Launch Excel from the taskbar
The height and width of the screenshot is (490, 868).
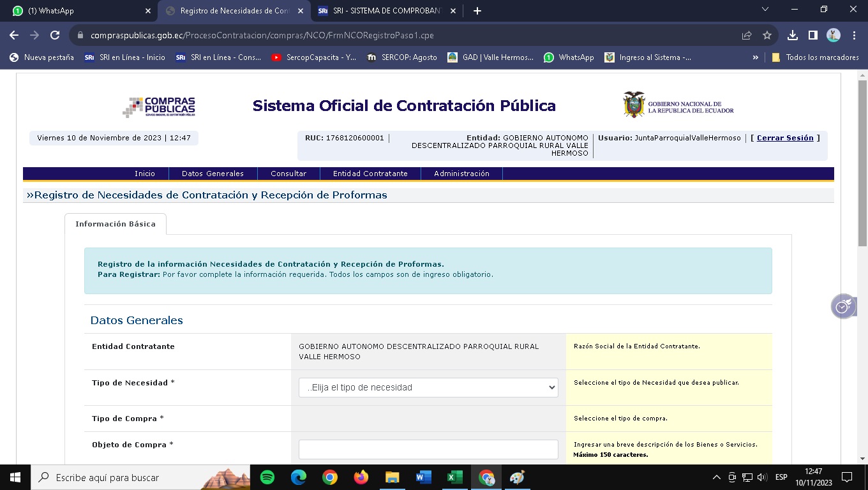click(x=454, y=477)
